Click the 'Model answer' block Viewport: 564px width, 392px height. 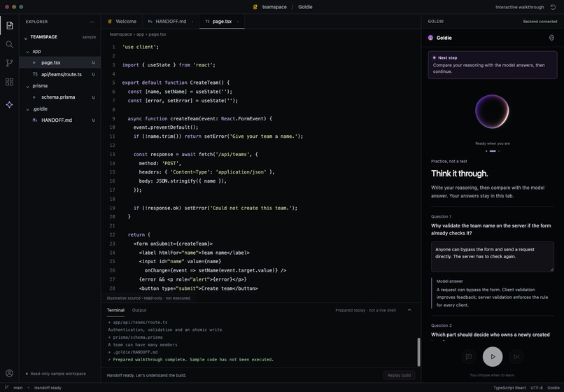click(493, 293)
